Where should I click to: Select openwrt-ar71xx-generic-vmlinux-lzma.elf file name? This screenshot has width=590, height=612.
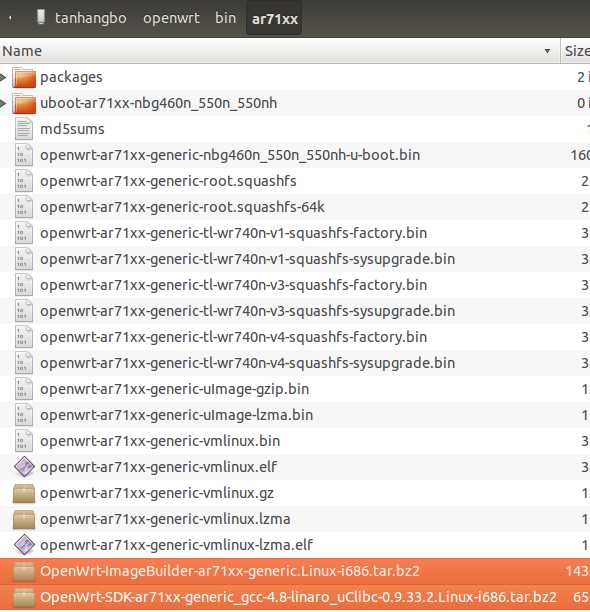click(177, 545)
